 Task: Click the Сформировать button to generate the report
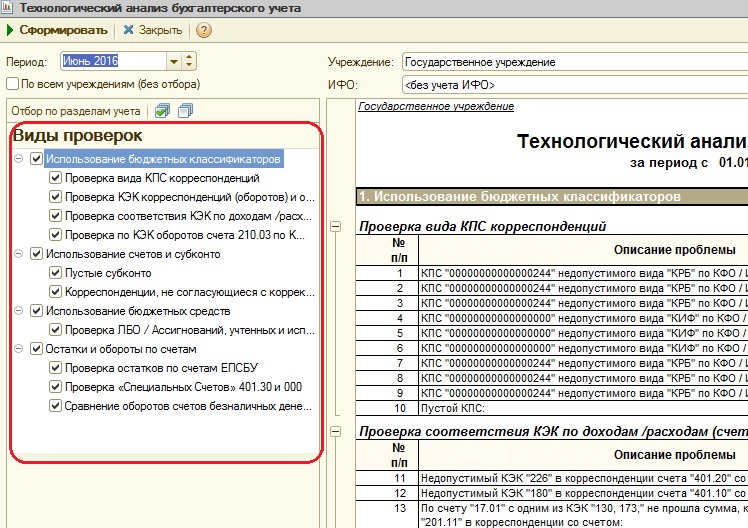[57, 30]
